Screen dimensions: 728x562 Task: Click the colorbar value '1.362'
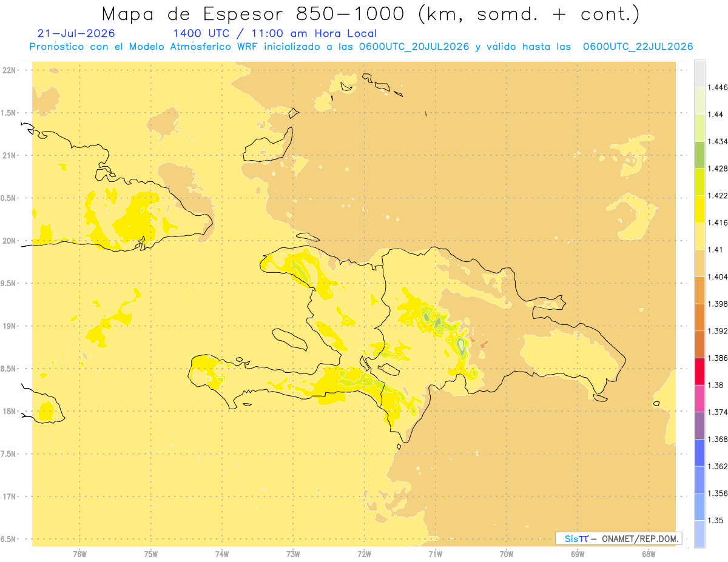click(719, 466)
